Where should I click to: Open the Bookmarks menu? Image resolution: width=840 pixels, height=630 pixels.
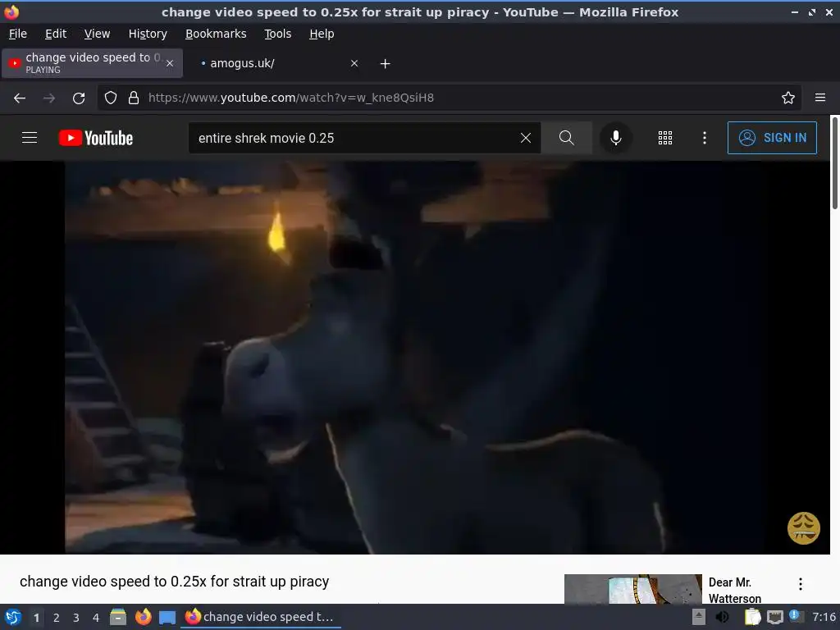pos(216,34)
